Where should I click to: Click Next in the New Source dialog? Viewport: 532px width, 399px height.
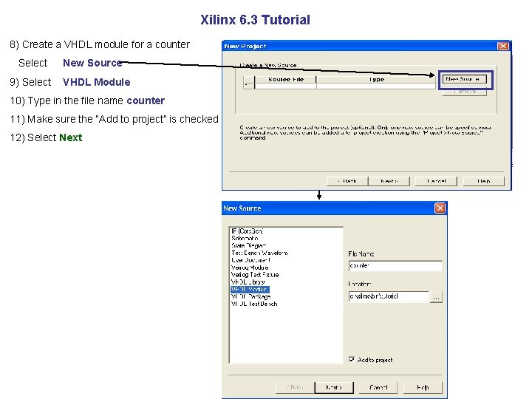(334, 387)
